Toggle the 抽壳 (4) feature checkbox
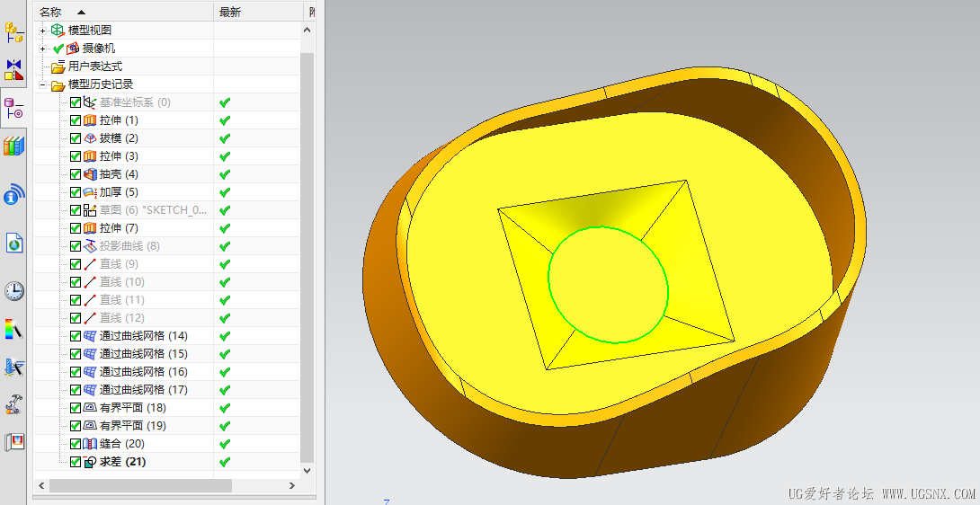Image resolution: width=980 pixels, height=505 pixels. click(76, 174)
